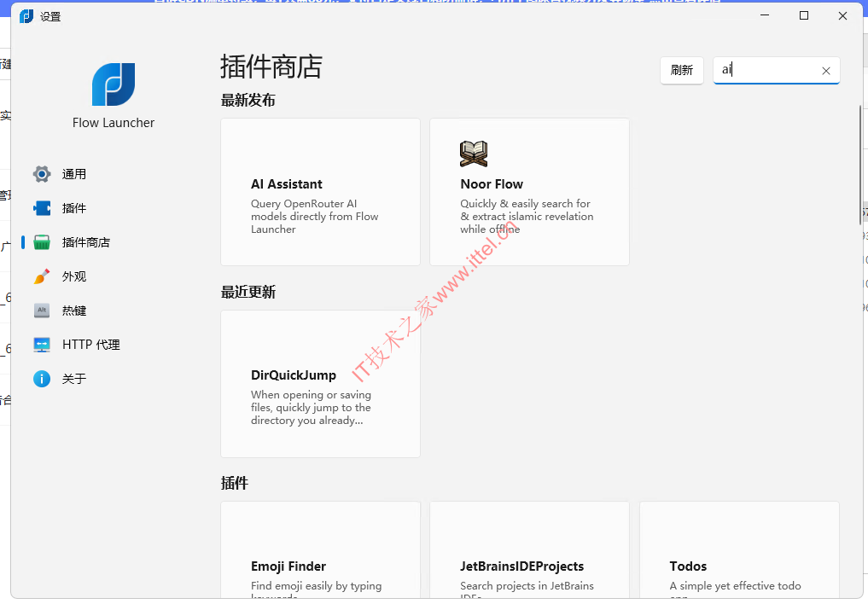The width and height of the screenshot is (868, 604).
Task: Click the Flow Launcher logo in sidebar
Action: (x=114, y=84)
